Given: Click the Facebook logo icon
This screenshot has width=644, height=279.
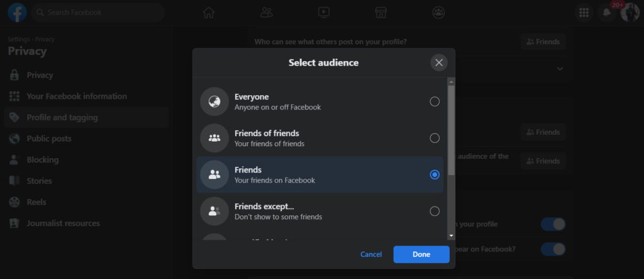Looking at the screenshot, I should tap(17, 13).
